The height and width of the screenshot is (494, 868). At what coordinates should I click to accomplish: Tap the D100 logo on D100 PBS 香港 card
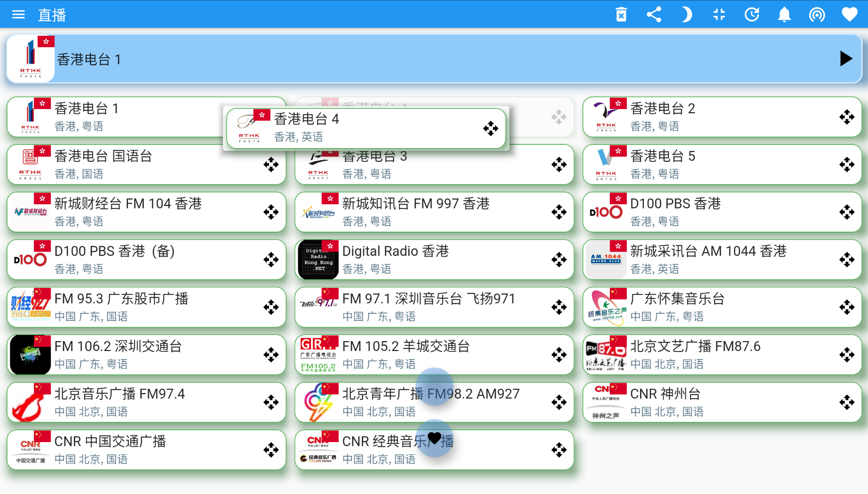pos(606,212)
